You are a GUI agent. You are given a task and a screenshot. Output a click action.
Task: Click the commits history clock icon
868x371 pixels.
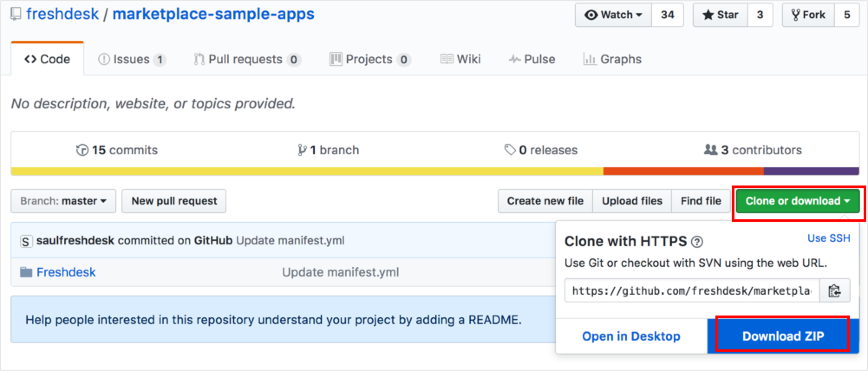pyautogui.click(x=82, y=150)
